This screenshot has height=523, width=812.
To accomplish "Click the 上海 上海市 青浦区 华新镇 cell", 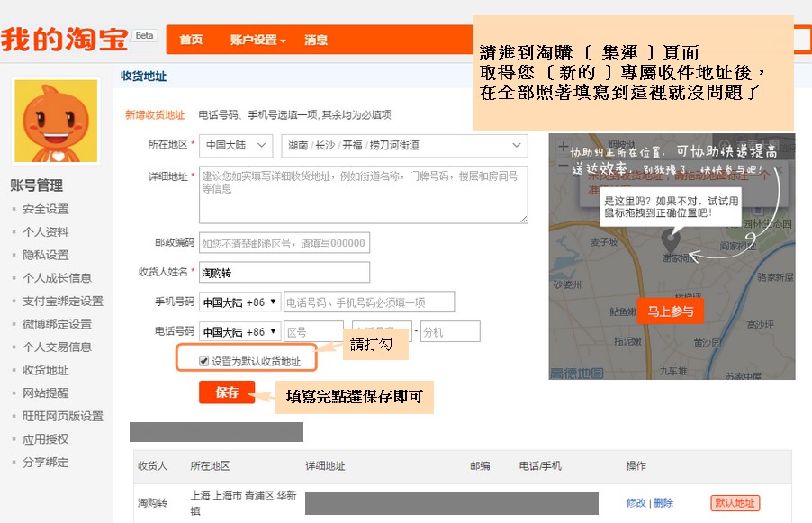I will point(243,503).
